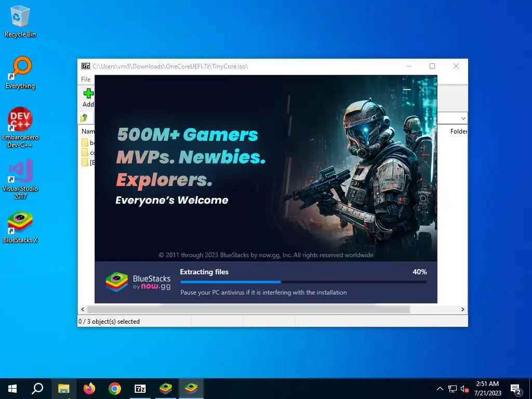Screen dimensions: 532x399
Task: Click the BlueStacks by now.gg logo
Action: (x=138, y=282)
